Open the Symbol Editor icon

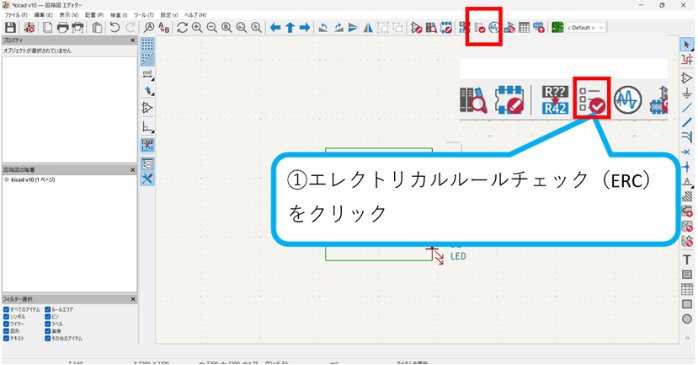coord(416,28)
